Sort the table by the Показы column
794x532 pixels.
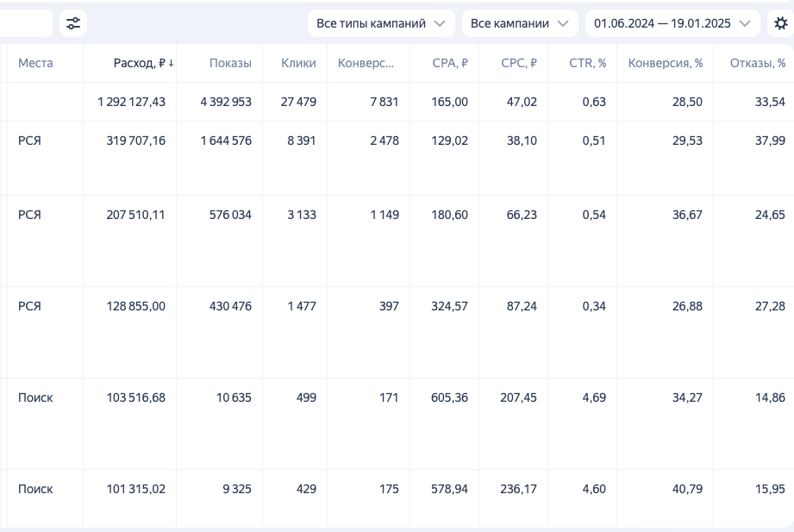tap(230, 63)
